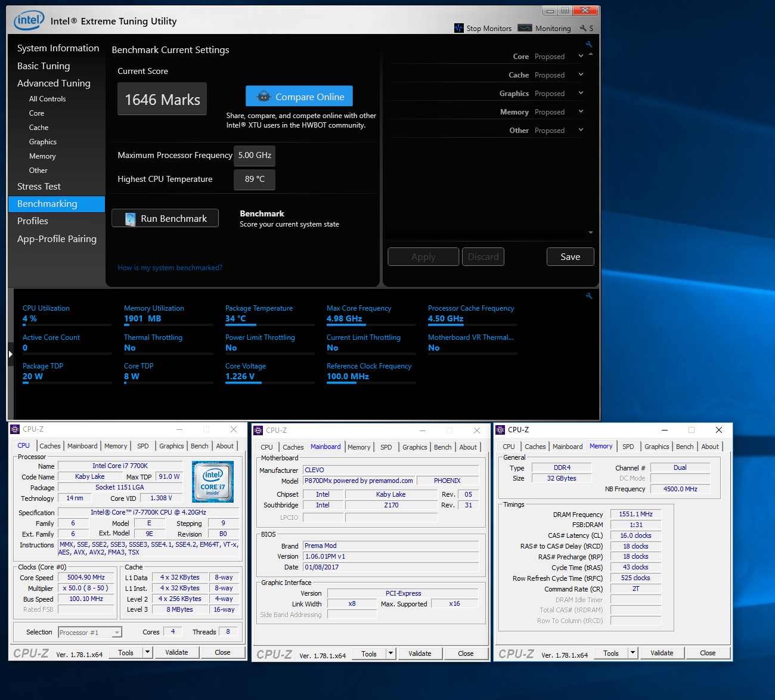Expand the Graphics Proposed chevron
This screenshot has width=775, height=700.
[x=581, y=93]
